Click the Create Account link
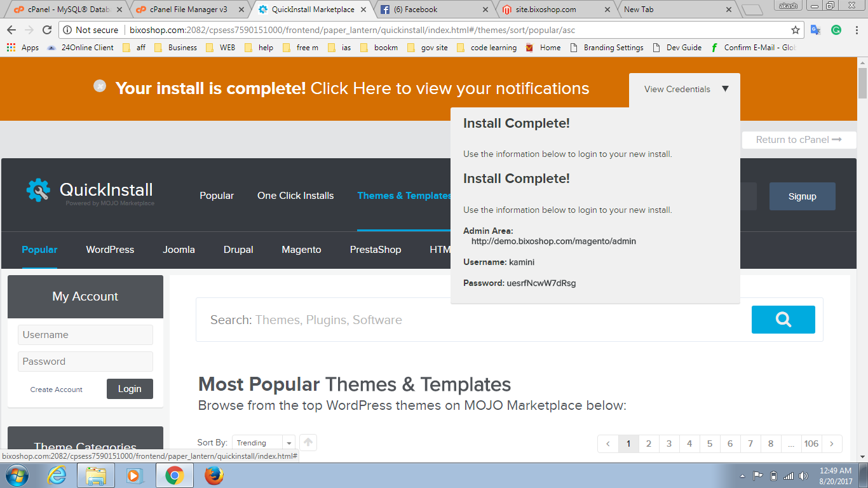 57,390
